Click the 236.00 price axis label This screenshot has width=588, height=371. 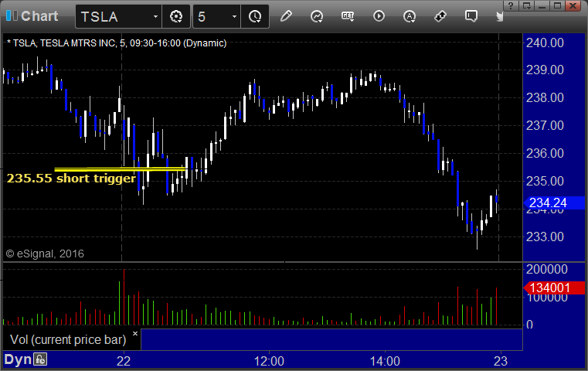tap(545, 153)
